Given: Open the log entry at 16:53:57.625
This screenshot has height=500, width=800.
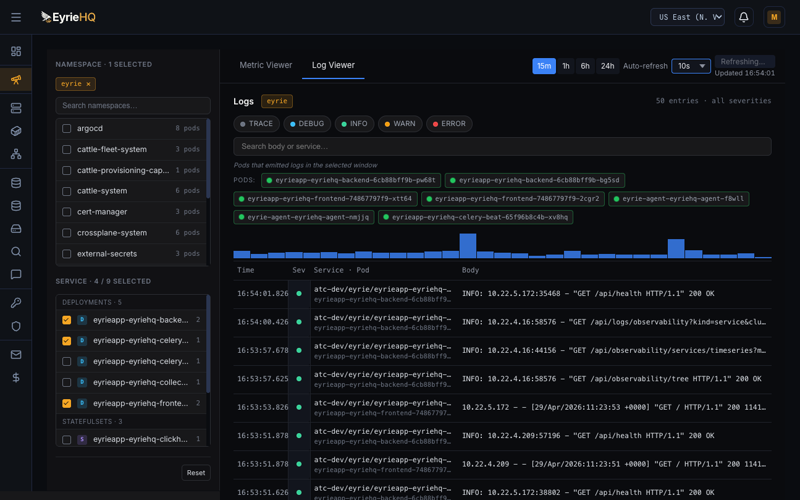Looking at the screenshot, I should coord(502,379).
